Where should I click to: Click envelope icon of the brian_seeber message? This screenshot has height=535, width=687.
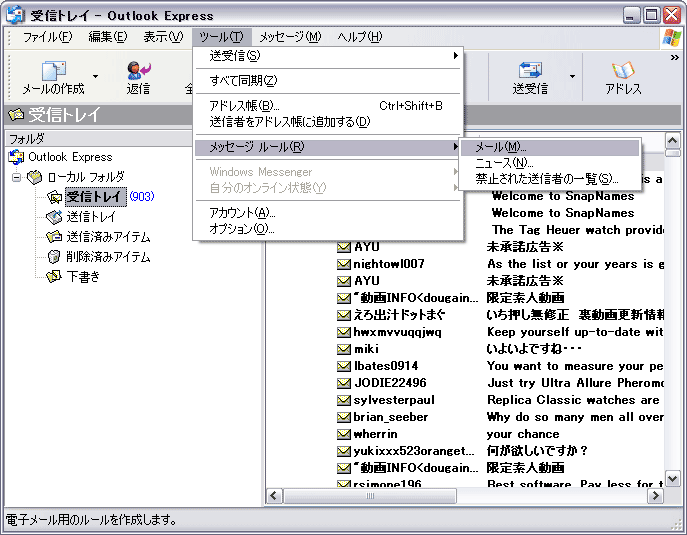344,418
